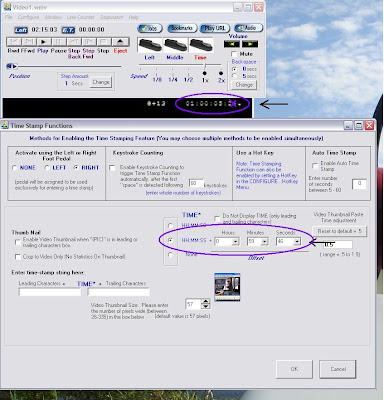Click the Auto Time Stamp seconds field
The width and height of the screenshot is (384, 400).
tap(359, 184)
